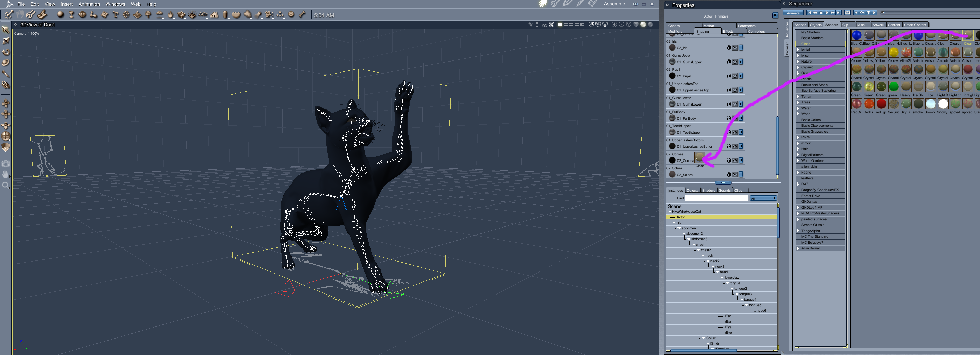Toggle the Properties panel circle button
Image resolution: width=980 pixels, height=355 pixels.
point(668,5)
